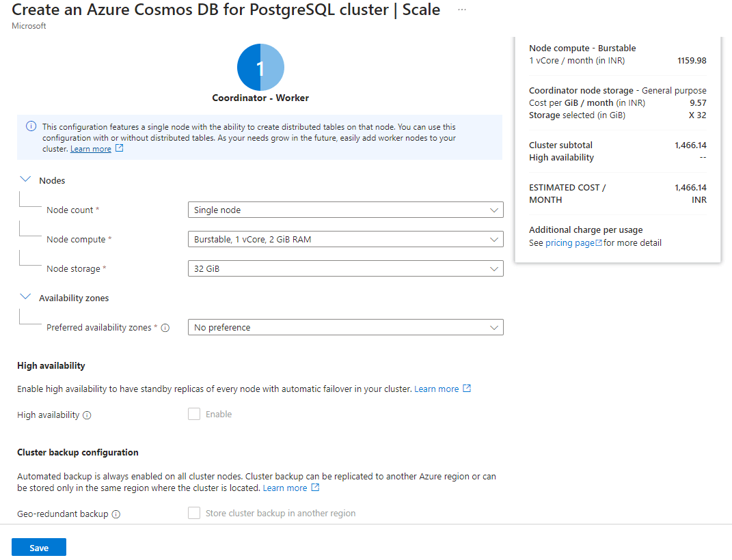Open the Node compute dropdown

point(345,239)
